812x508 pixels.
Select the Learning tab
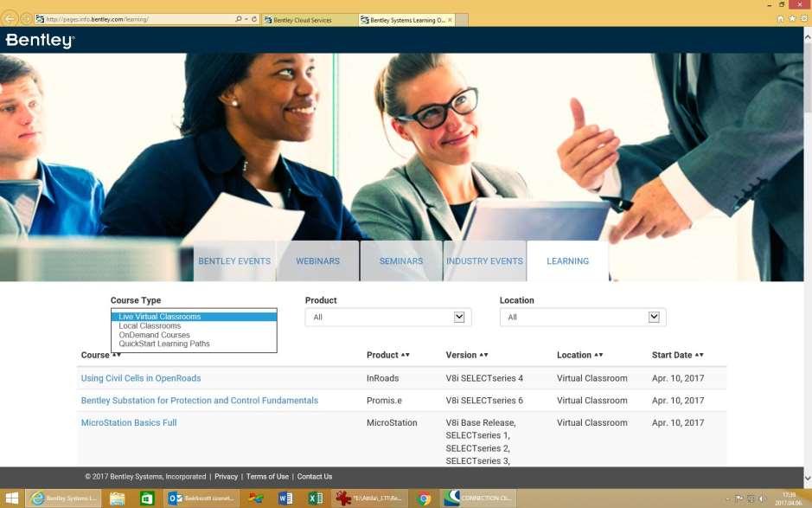coord(567,261)
